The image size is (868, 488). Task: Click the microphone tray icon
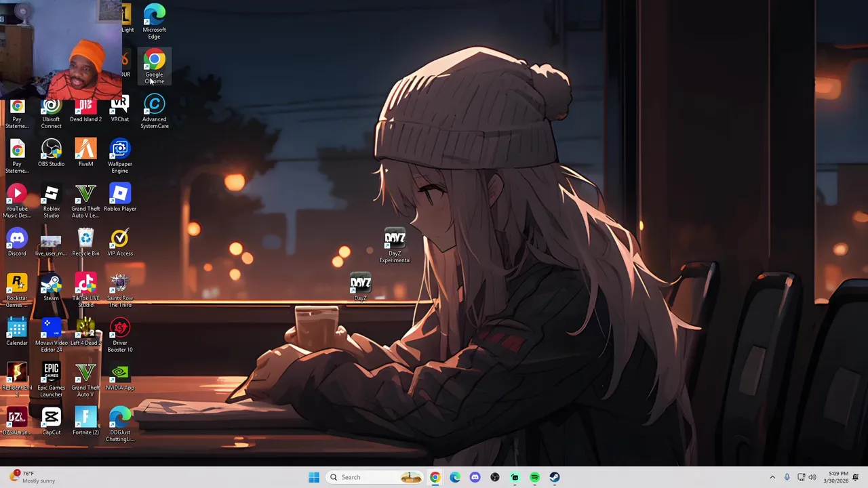[787, 477]
